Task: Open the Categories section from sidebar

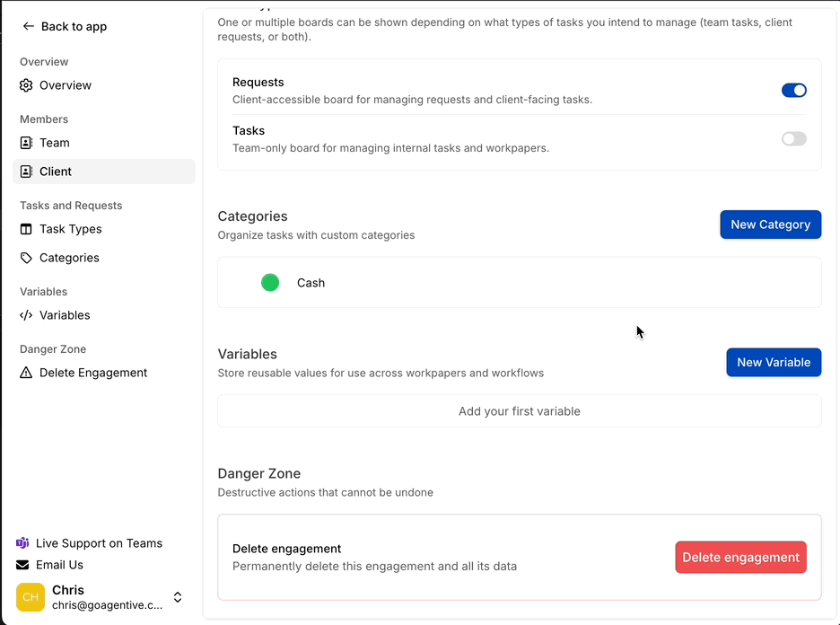Action: click(x=69, y=258)
